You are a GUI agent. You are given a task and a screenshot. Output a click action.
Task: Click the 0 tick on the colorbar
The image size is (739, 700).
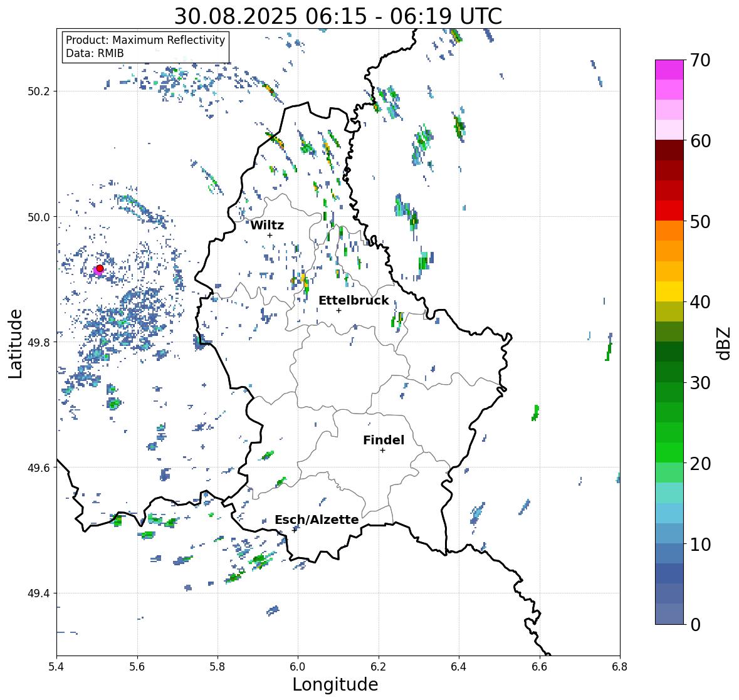coord(695,625)
